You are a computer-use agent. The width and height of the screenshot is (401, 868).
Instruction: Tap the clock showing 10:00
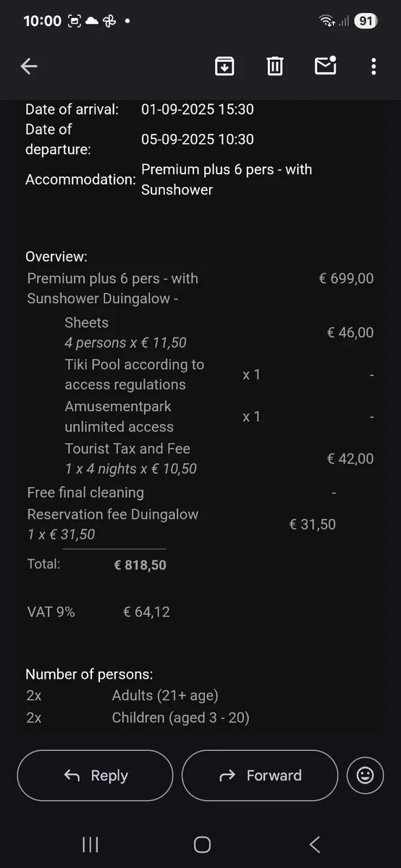tap(43, 21)
